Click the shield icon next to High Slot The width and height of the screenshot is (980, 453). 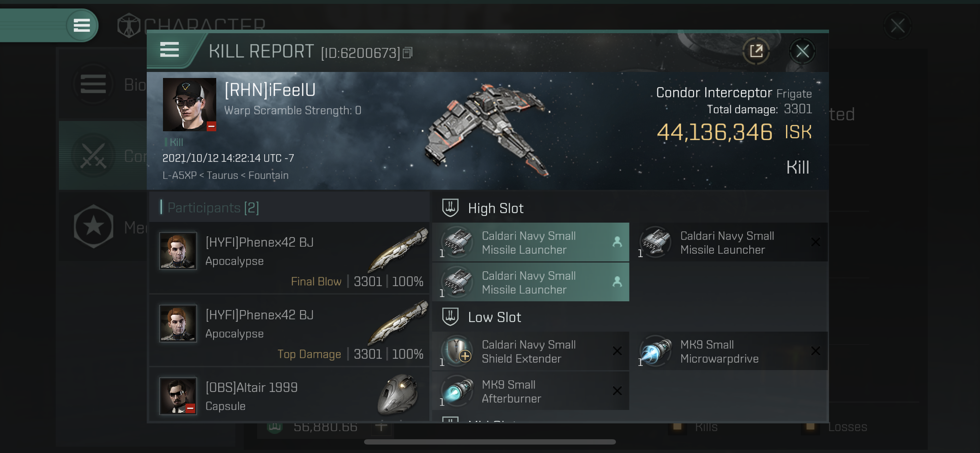point(450,208)
